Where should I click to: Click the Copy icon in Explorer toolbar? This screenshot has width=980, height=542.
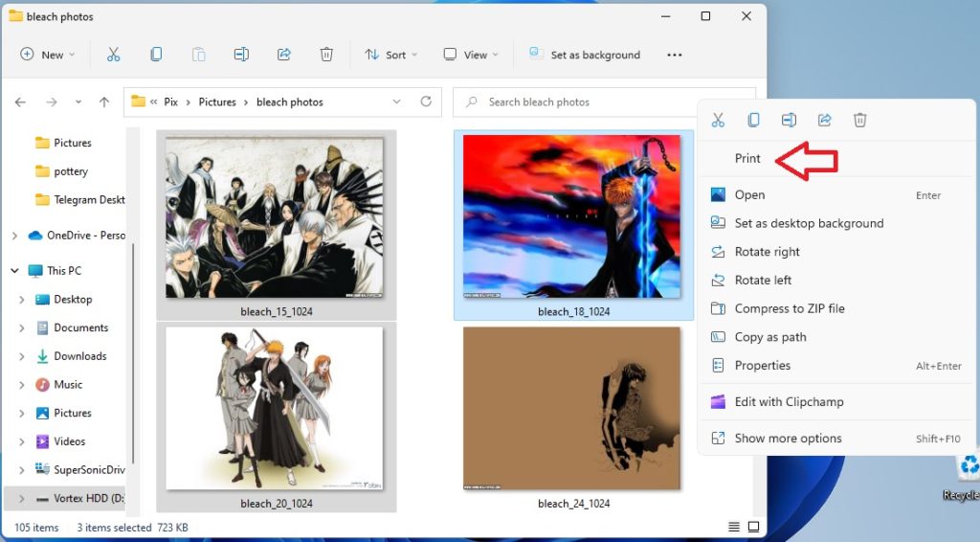(x=156, y=55)
